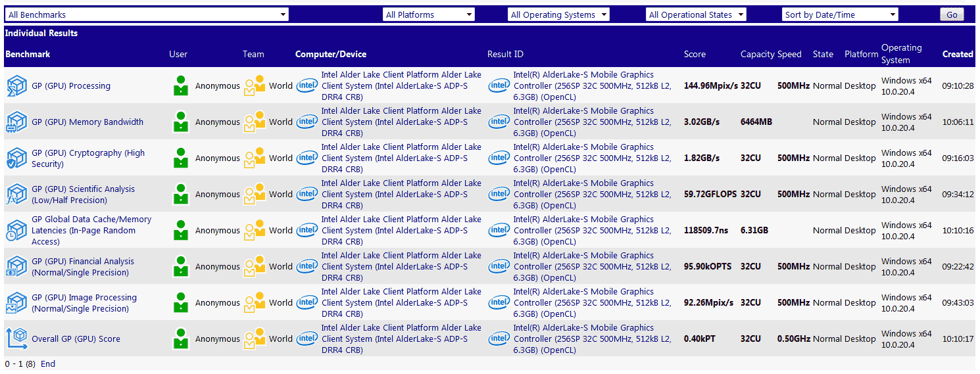Click the GP (GPU) Processing benchmark icon

[x=16, y=85]
